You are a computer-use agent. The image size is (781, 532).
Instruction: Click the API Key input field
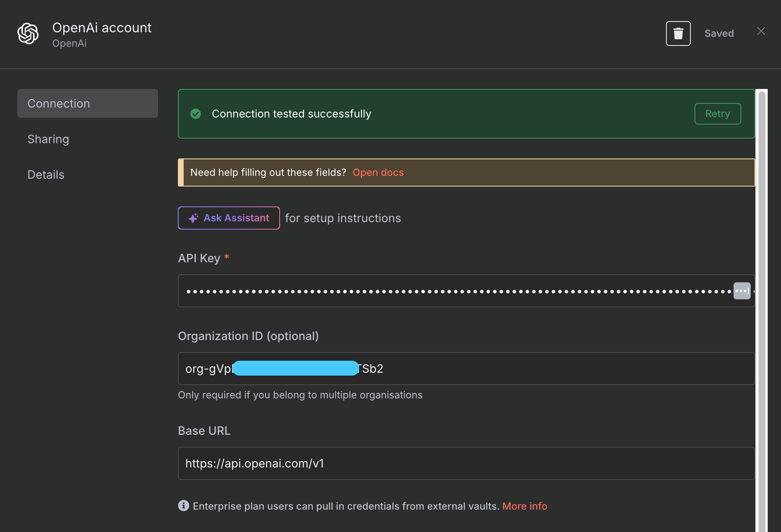point(466,291)
